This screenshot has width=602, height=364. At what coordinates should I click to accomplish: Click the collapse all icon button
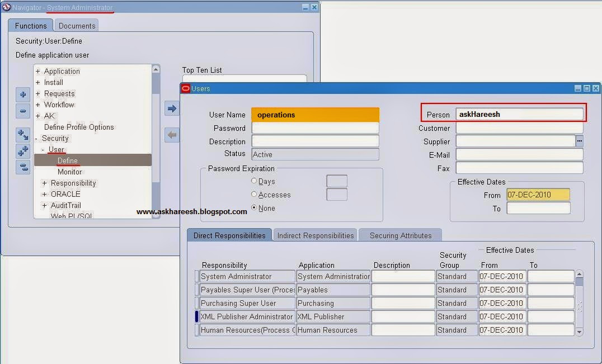pos(23,167)
